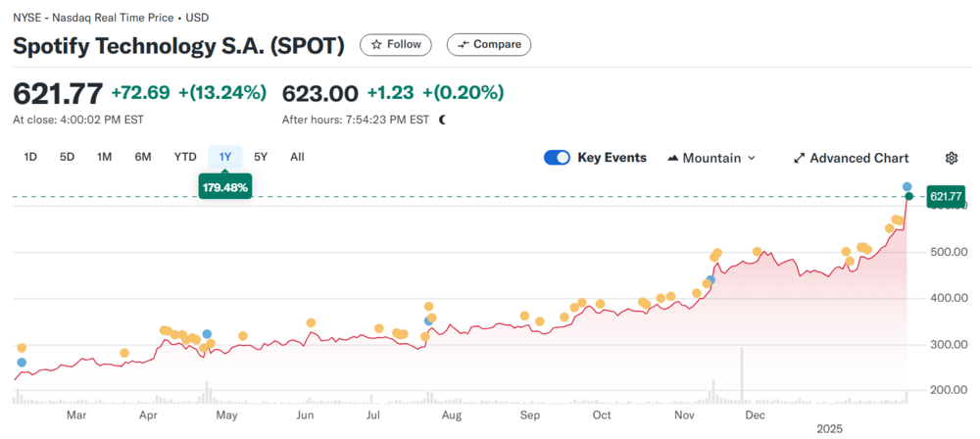Open chart settings gear icon

951,158
